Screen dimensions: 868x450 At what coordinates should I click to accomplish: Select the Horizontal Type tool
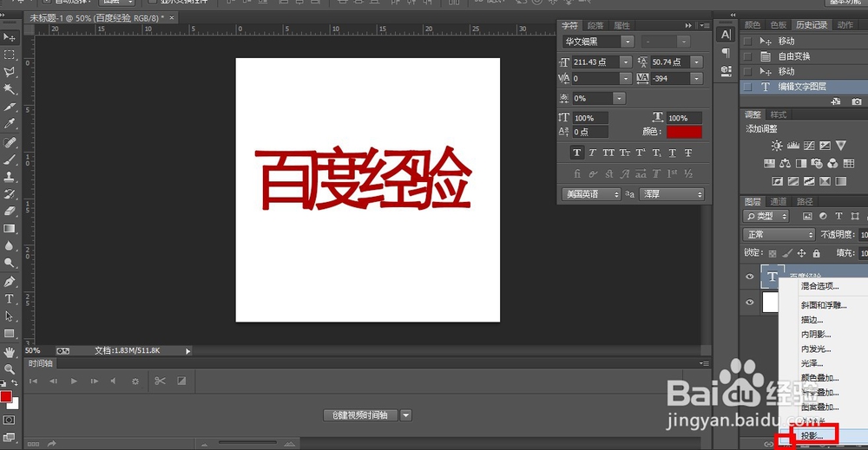point(10,298)
